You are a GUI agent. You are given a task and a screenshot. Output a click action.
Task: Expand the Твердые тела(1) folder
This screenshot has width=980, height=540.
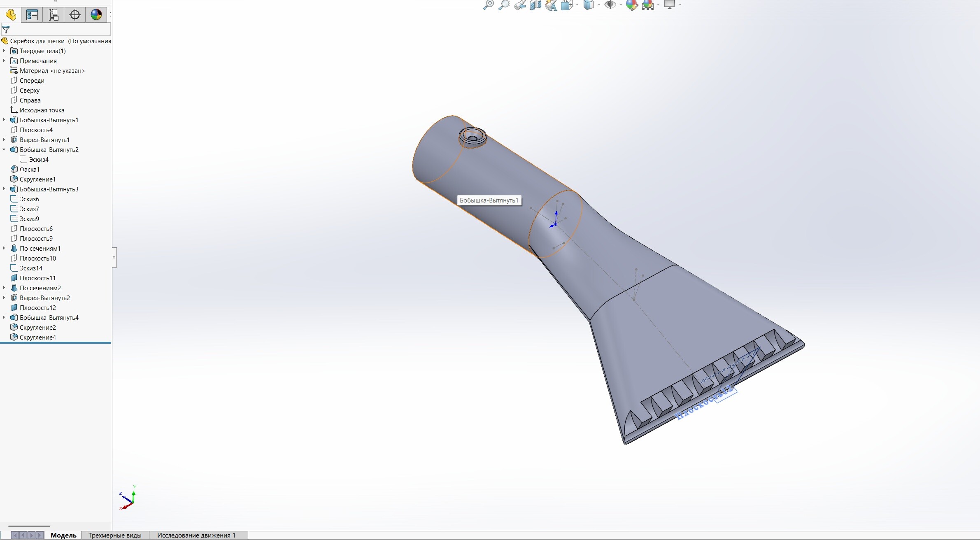pos(4,51)
